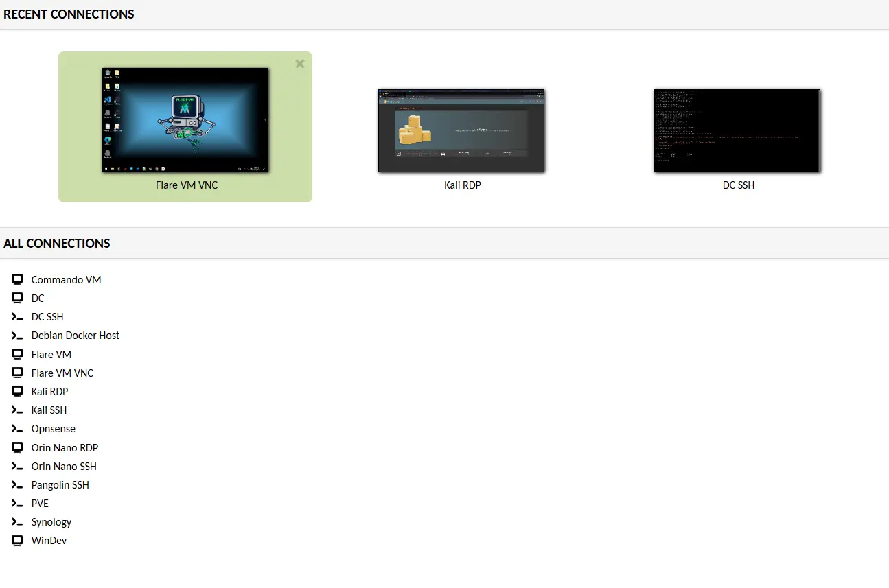The width and height of the screenshot is (889, 588).
Task: Click the terminal icon beside Opnsense
Action: 17,429
